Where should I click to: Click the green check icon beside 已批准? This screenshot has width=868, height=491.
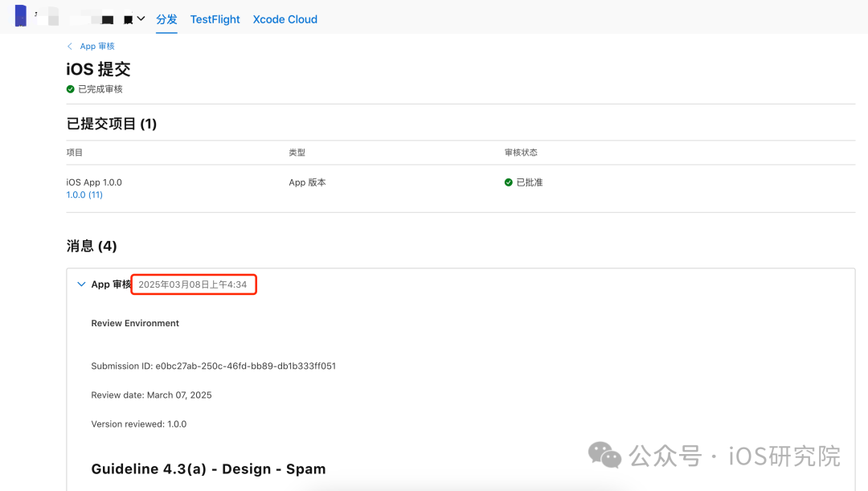click(x=508, y=182)
